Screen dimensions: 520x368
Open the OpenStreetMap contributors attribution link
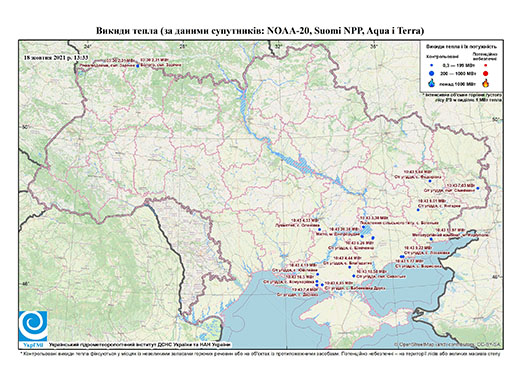pos(448,345)
